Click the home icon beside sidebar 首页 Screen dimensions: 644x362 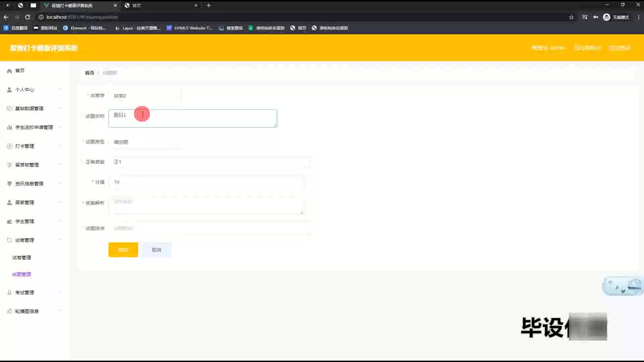pos(9,71)
